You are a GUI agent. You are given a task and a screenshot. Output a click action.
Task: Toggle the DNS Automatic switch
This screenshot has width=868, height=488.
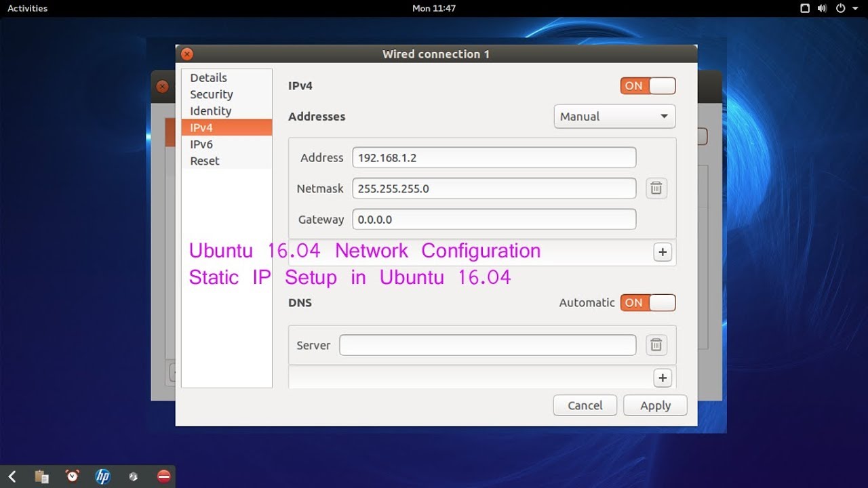(648, 303)
